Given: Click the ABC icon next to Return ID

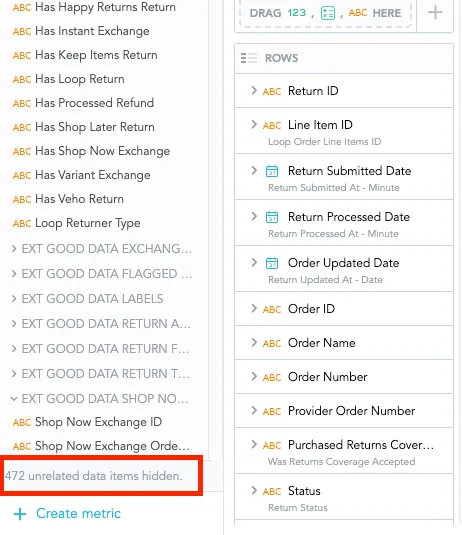Looking at the screenshot, I should pos(272,91).
